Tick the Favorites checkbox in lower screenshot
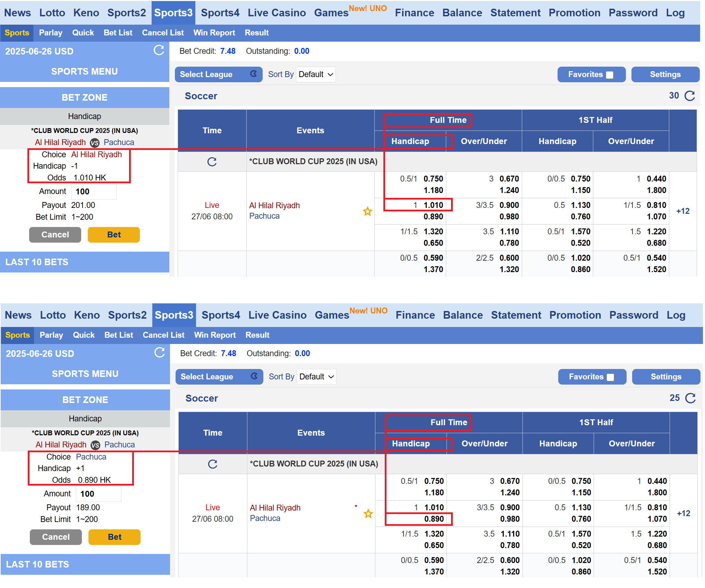Screen dimensions: 705x588 click(610, 377)
